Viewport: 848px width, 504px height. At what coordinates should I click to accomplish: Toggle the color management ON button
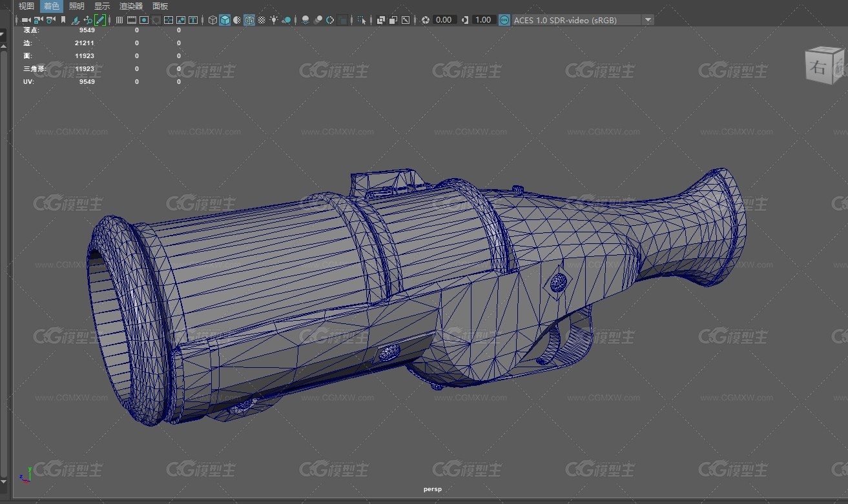pos(504,20)
